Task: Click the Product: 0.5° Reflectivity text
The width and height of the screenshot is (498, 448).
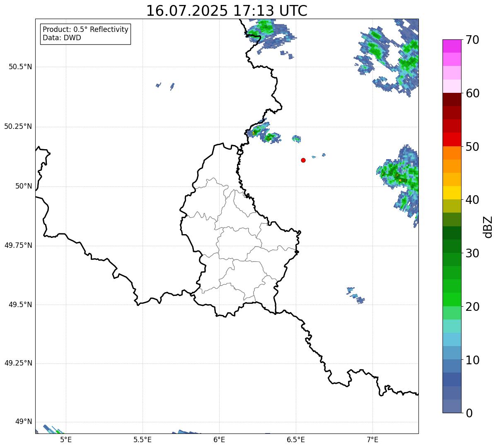Action: 85,30
